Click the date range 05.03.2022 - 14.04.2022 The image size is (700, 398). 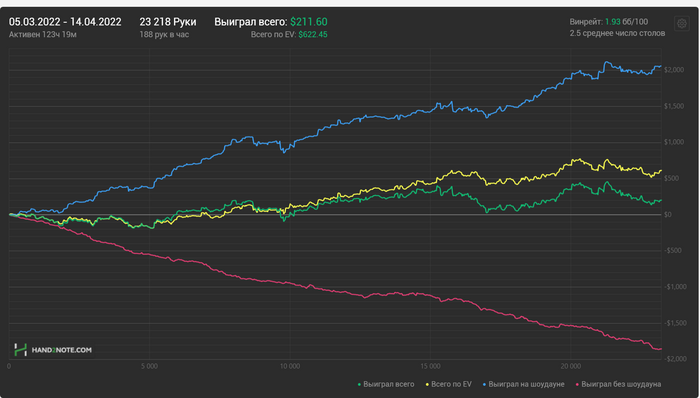[x=65, y=22]
